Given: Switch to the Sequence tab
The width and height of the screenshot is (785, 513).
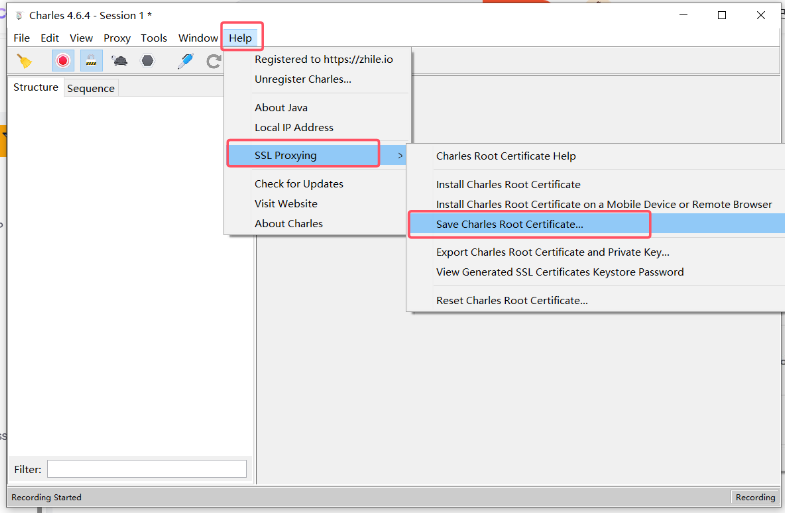Looking at the screenshot, I should 91,88.
